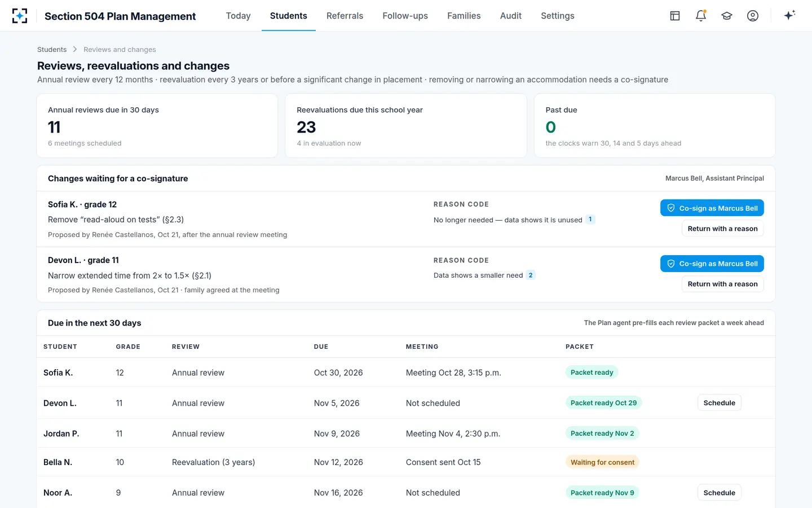Click Sofia K.'s Packet ready badge
The image size is (812, 508).
pyautogui.click(x=592, y=373)
